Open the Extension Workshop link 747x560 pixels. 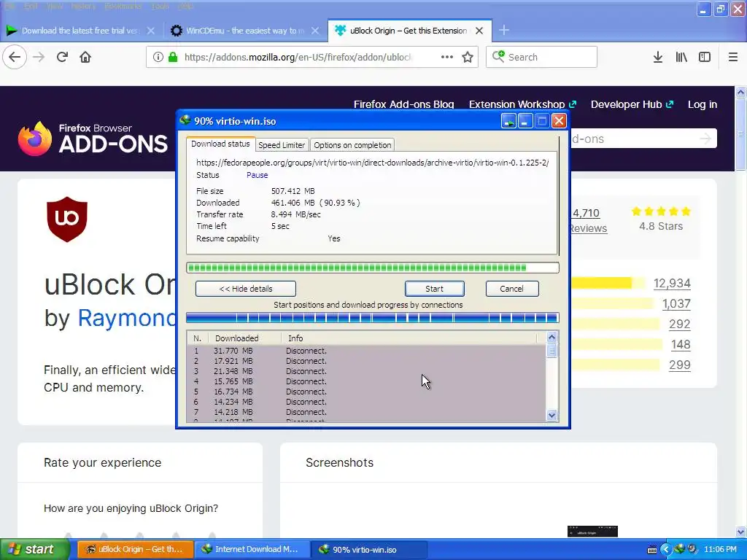click(522, 104)
